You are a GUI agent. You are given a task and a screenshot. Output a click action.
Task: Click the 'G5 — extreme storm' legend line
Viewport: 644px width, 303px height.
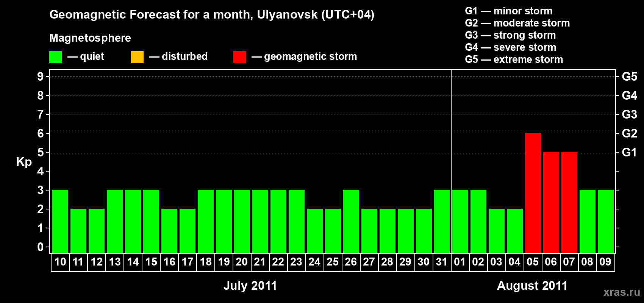click(x=514, y=59)
